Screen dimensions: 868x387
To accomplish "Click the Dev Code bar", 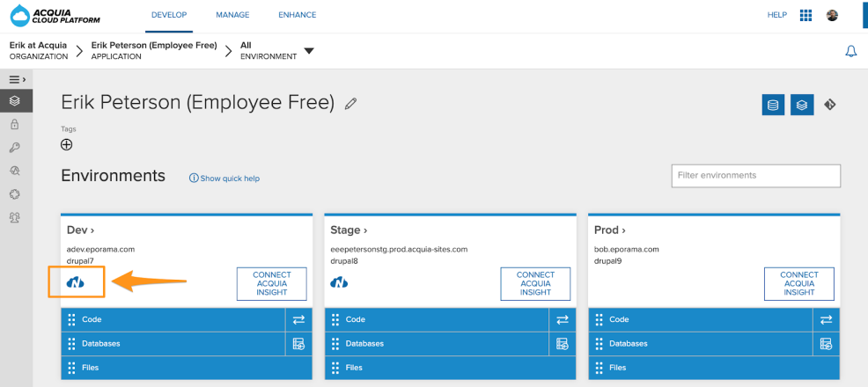I will tap(173, 319).
